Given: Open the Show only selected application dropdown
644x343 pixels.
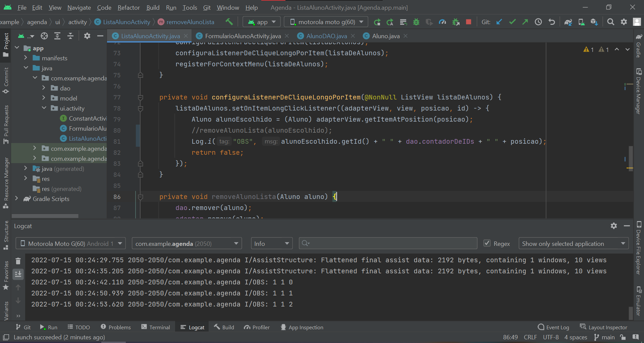Looking at the screenshot, I should point(574,244).
